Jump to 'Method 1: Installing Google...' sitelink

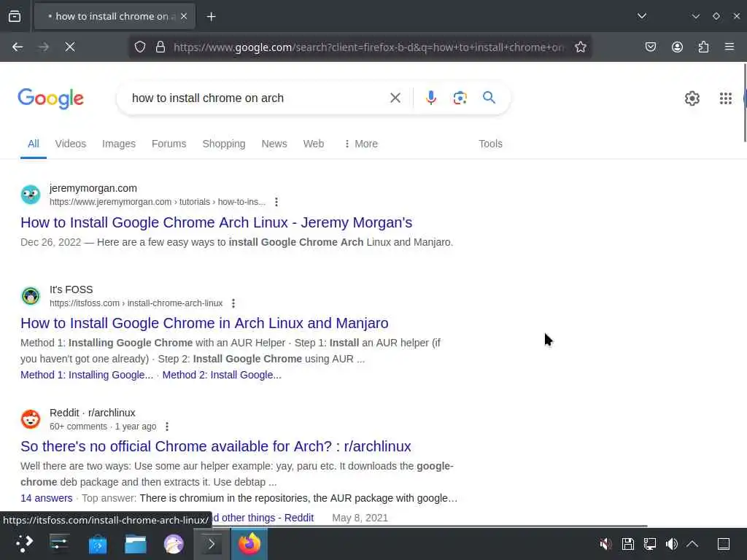point(87,375)
